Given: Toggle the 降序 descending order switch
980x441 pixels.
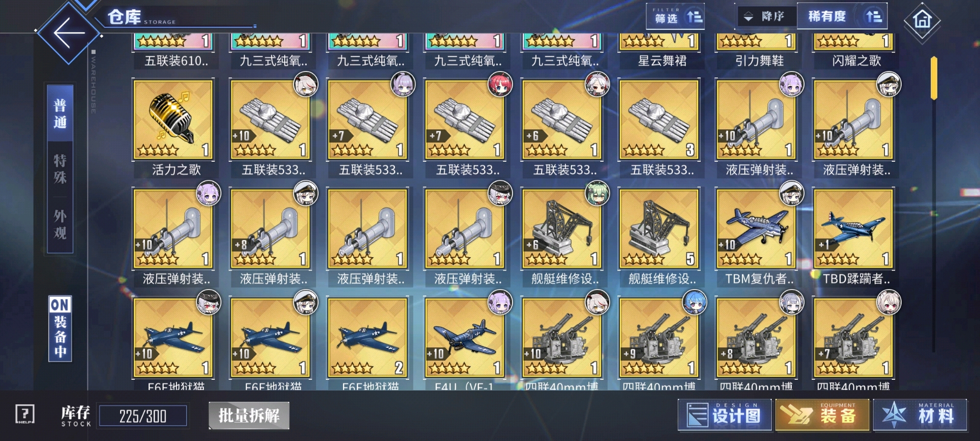Looking at the screenshot, I should pos(766,17).
